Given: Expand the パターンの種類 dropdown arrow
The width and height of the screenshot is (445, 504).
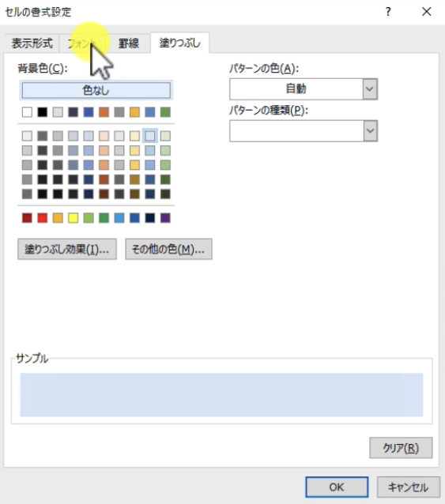Looking at the screenshot, I should click(370, 131).
